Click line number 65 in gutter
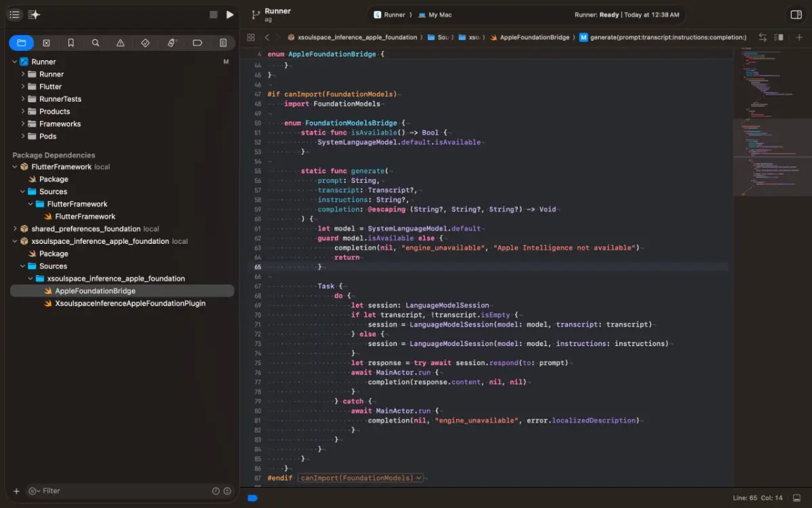Viewport: 812px width, 508px height. pyautogui.click(x=257, y=267)
